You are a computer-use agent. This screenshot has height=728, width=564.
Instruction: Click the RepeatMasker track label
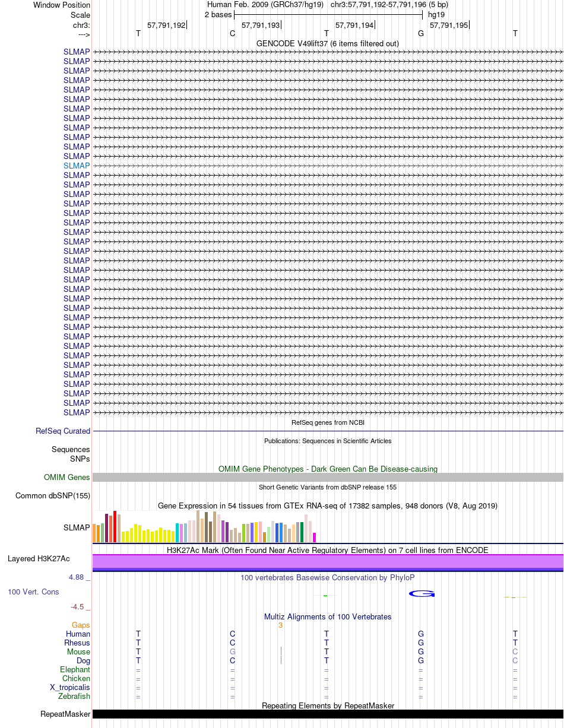point(65,714)
